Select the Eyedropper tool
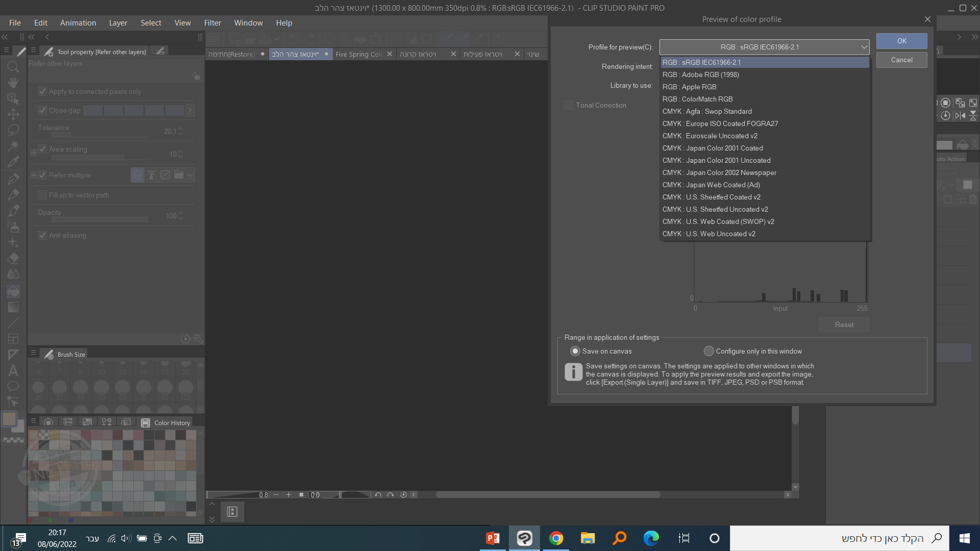 (x=13, y=162)
